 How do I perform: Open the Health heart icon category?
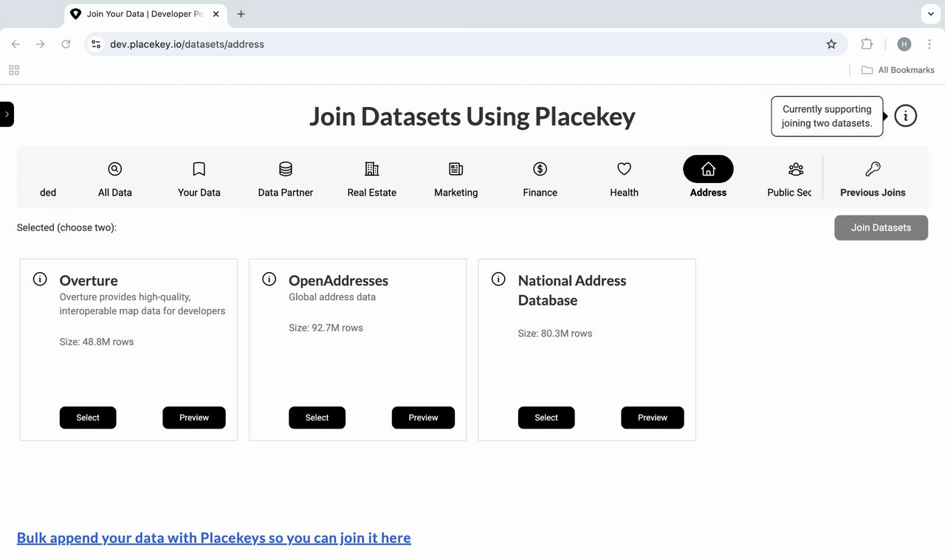point(624,169)
